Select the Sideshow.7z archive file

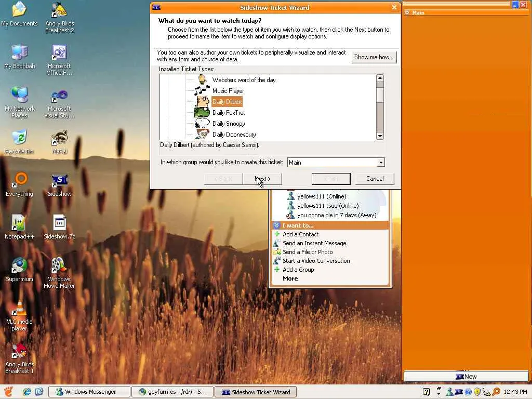(x=59, y=227)
